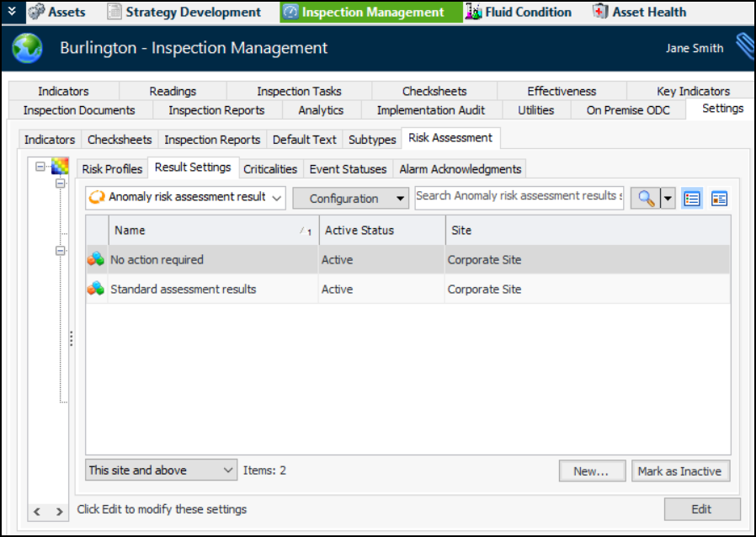Collapse the root tree node
756x537 pixels.
pyautogui.click(x=40, y=167)
